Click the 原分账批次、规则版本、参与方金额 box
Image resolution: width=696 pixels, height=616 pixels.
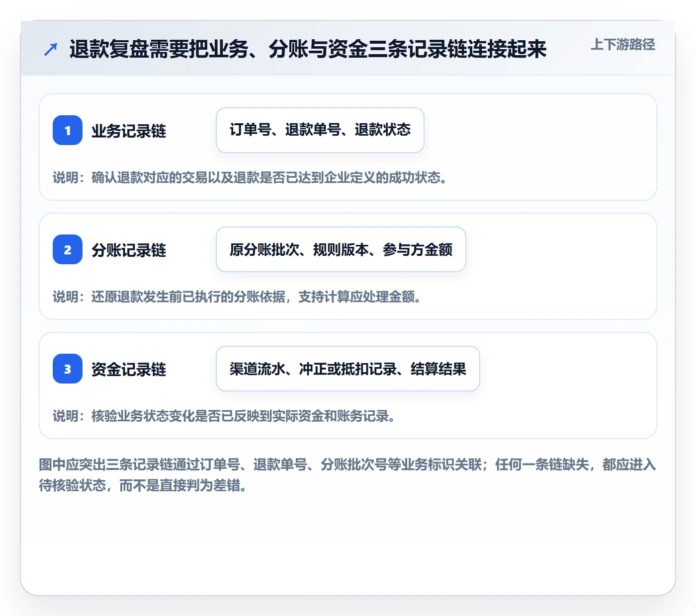click(x=341, y=249)
